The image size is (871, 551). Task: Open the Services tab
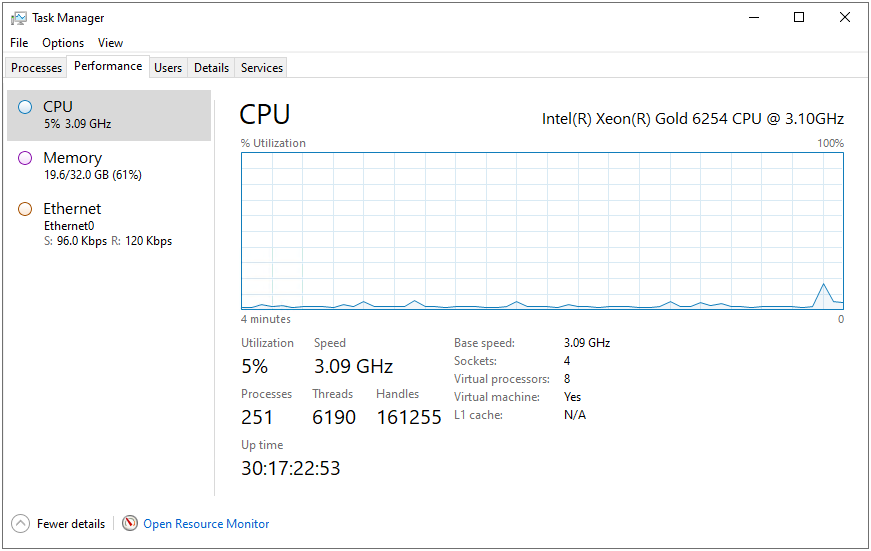(x=262, y=68)
